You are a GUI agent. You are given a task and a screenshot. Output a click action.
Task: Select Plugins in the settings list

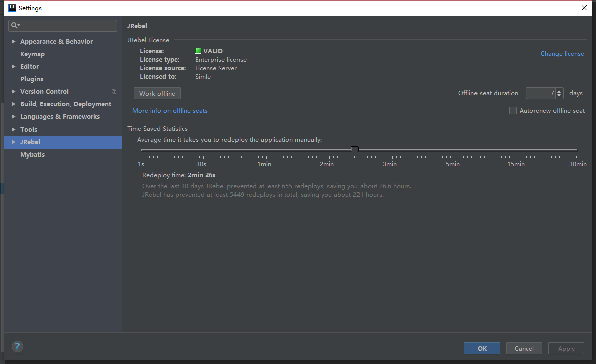(32, 79)
